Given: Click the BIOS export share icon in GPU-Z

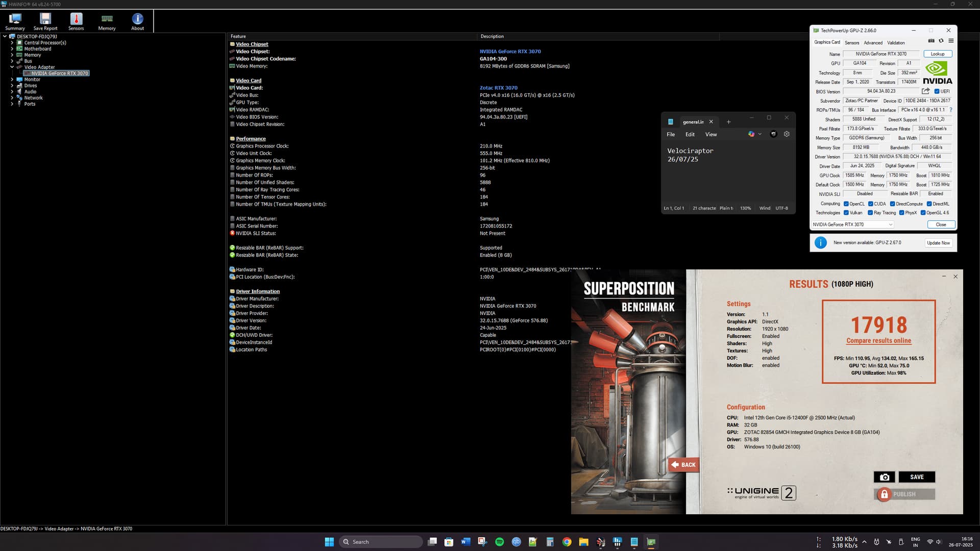Looking at the screenshot, I should tap(925, 91).
